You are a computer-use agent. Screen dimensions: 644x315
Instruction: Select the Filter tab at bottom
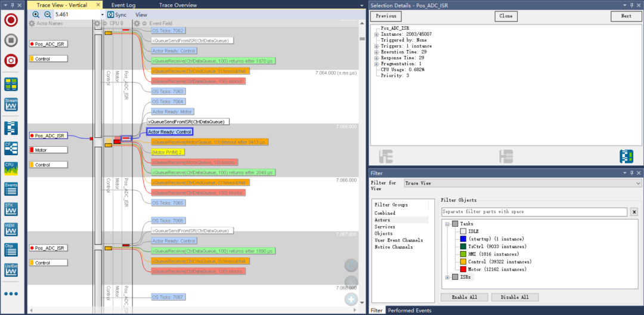pos(377,310)
